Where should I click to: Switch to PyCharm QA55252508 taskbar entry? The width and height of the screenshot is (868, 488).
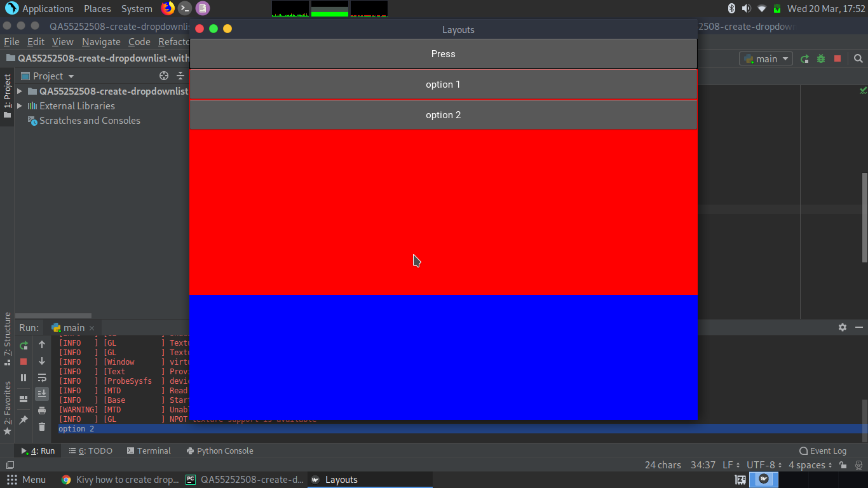pos(245,480)
